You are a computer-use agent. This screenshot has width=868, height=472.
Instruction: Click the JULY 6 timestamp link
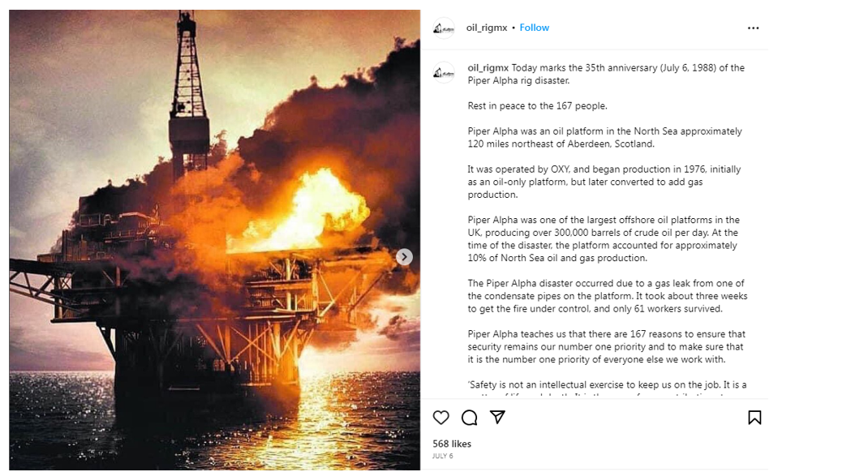click(442, 457)
